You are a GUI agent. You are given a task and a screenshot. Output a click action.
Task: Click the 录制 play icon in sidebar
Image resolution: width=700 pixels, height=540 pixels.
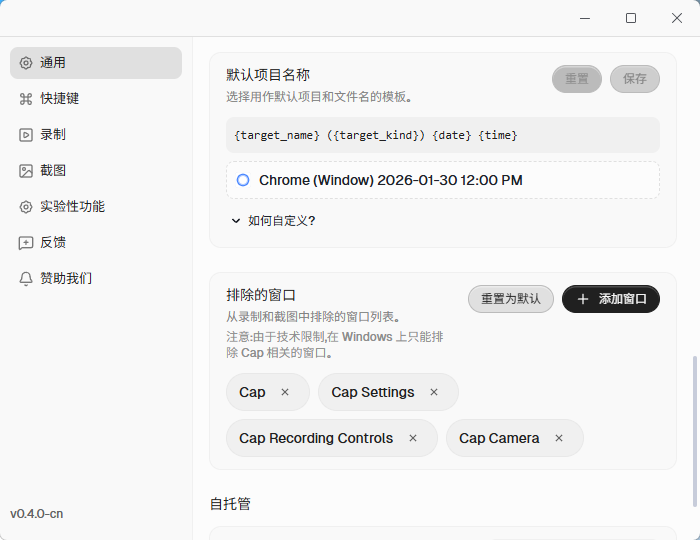coord(26,135)
